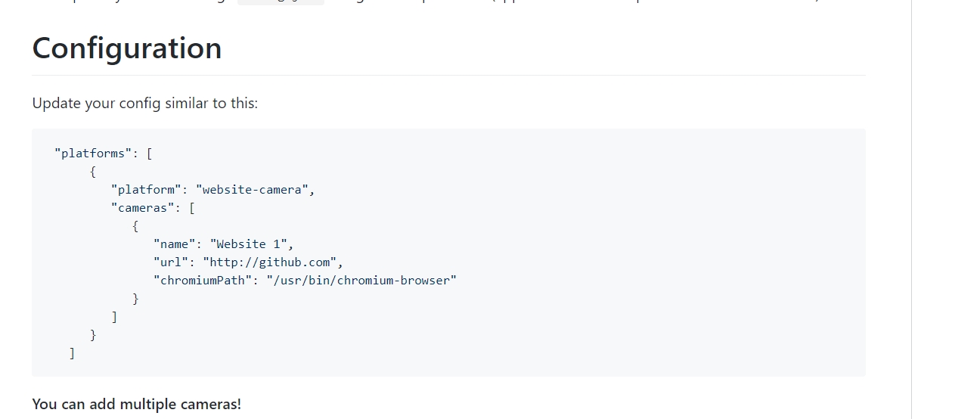
Task: Click the "cameras" key in the code
Action: [142, 208]
